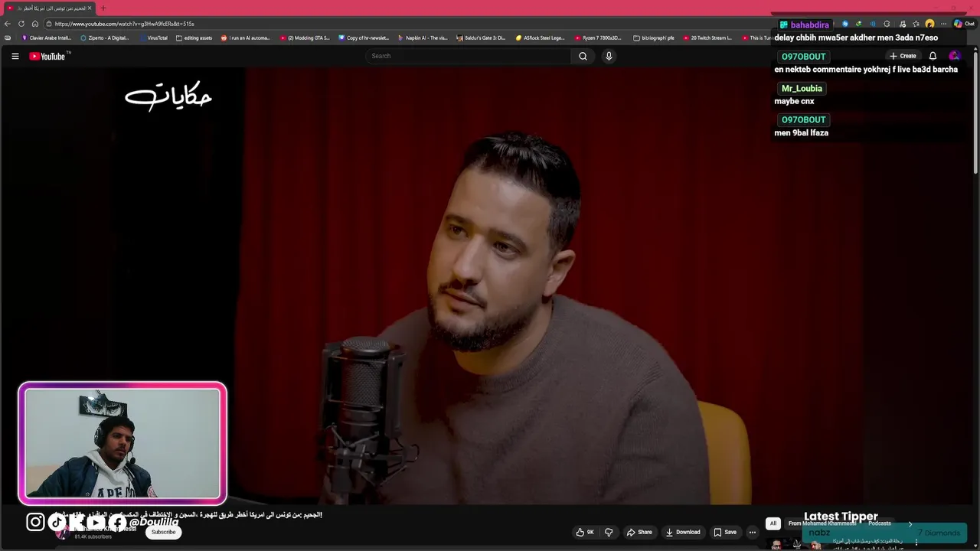Open browser settings ellipsis menu
Screen dimensions: 980x551
944,24
